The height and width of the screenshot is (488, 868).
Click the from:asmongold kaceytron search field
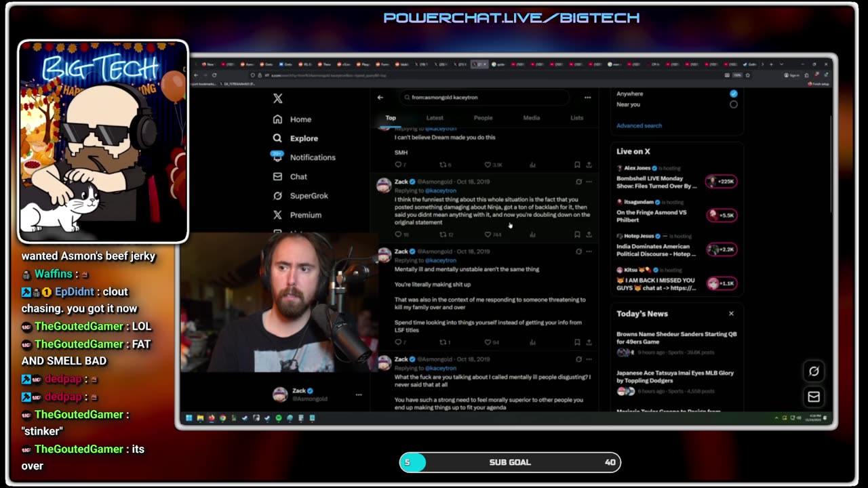click(484, 98)
